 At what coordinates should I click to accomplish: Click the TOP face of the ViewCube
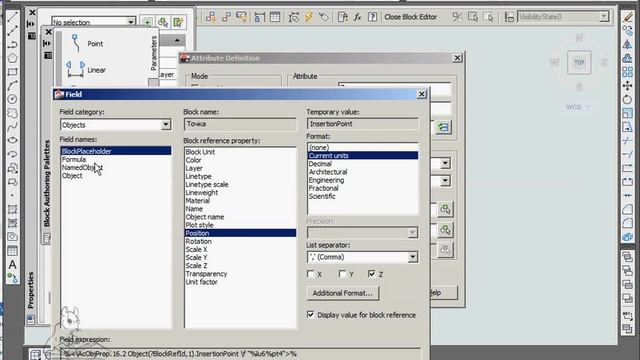[x=579, y=62]
